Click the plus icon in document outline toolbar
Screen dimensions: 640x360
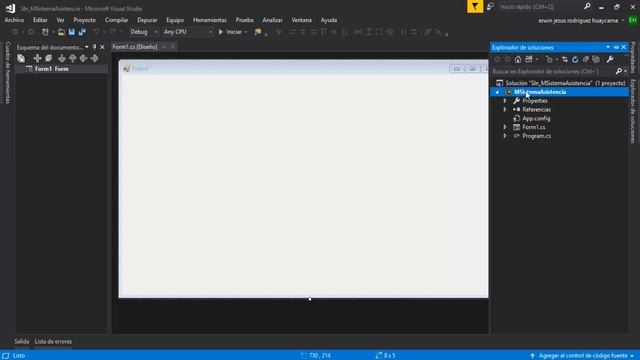click(x=37, y=58)
